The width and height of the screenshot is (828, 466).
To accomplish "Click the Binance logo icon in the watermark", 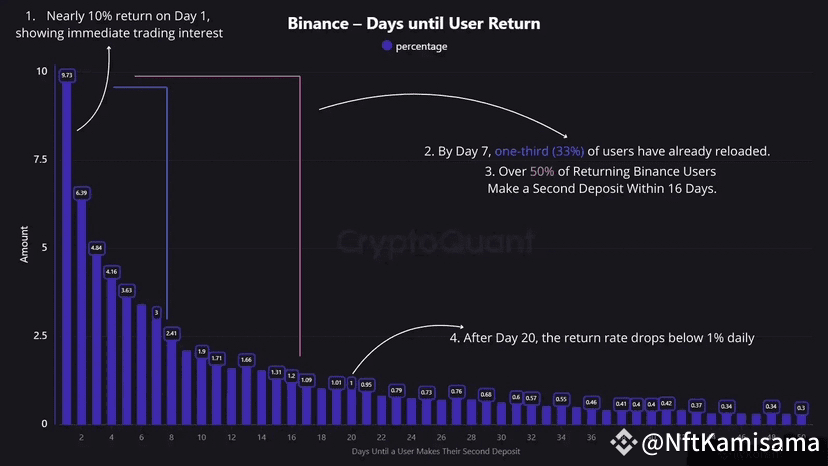I will [624, 440].
